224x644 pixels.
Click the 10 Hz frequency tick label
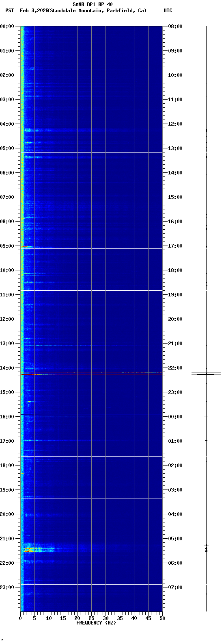(x=49, y=618)
